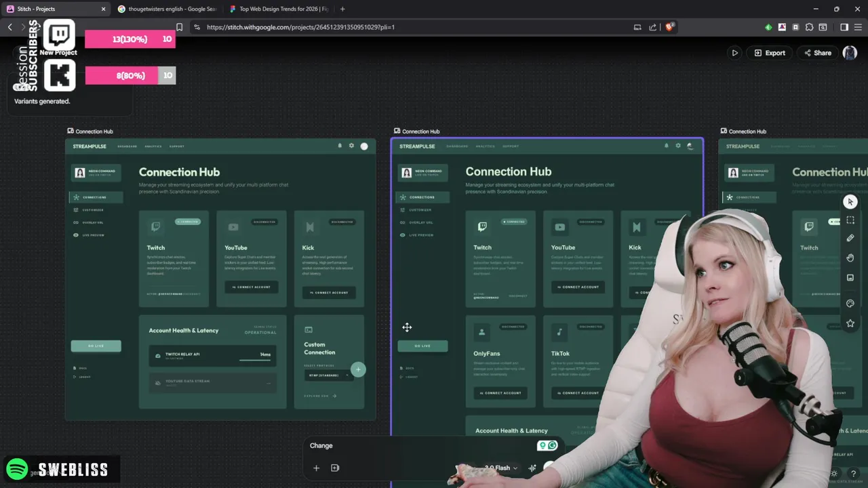Click plus icon in prompt bar
This screenshot has width=868, height=488.
[316, 468]
